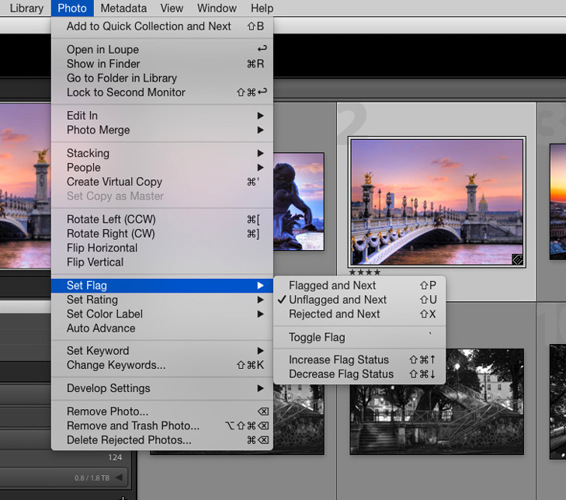Choose Lock to Second Monitor
The width and height of the screenshot is (566, 500).
[162, 92]
